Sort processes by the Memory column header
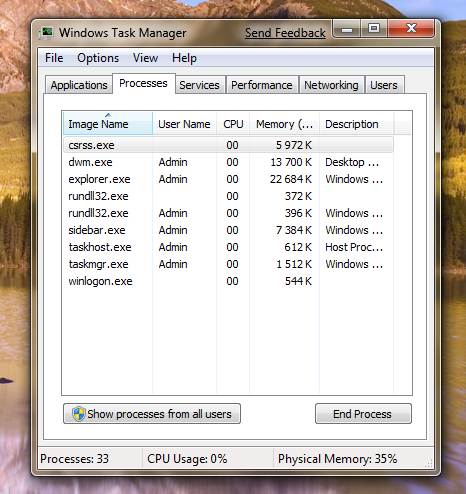The image size is (466, 494). pos(284,124)
